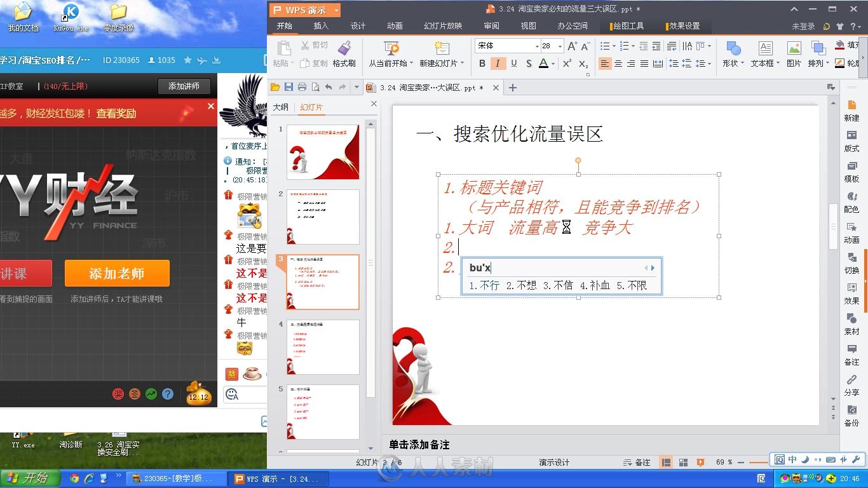The height and width of the screenshot is (488, 868).
Task: Click the zoom out minus button
Action: click(x=742, y=463)
